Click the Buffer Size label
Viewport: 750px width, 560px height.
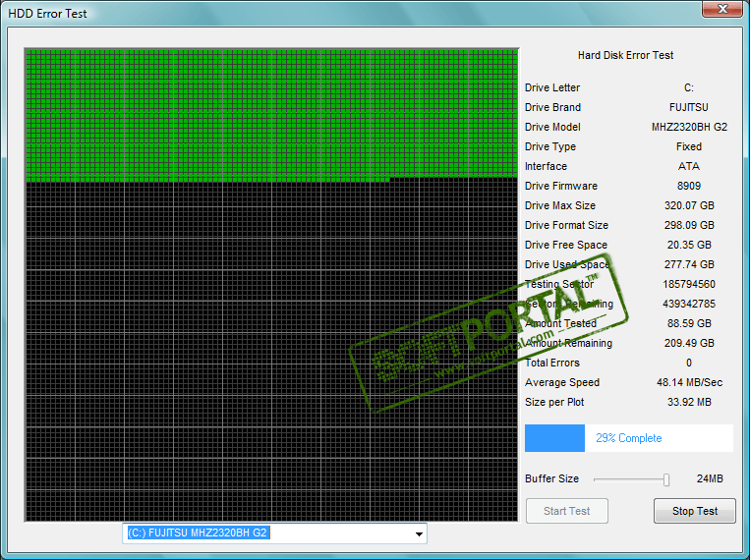click(x=551, y=478)
